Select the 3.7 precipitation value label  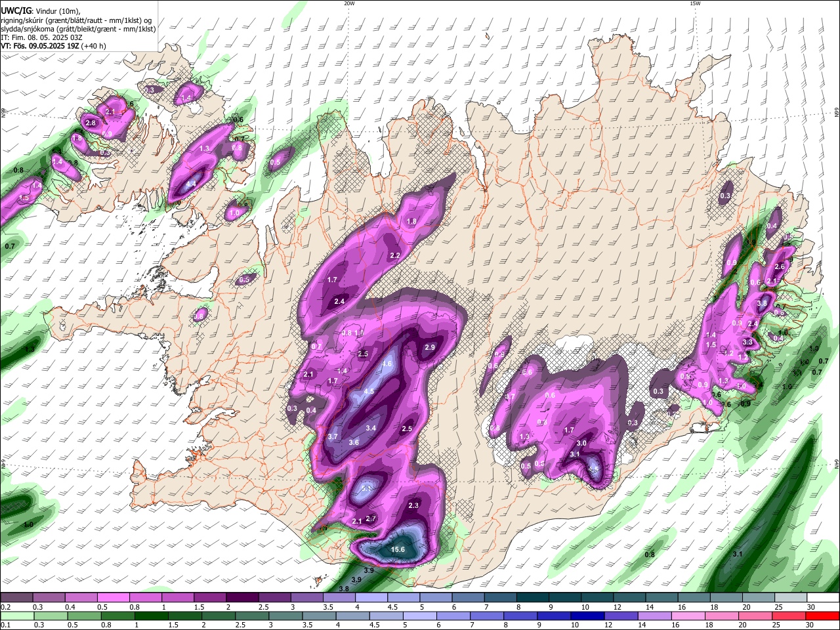pyautogui.click(x=333, y=437)
